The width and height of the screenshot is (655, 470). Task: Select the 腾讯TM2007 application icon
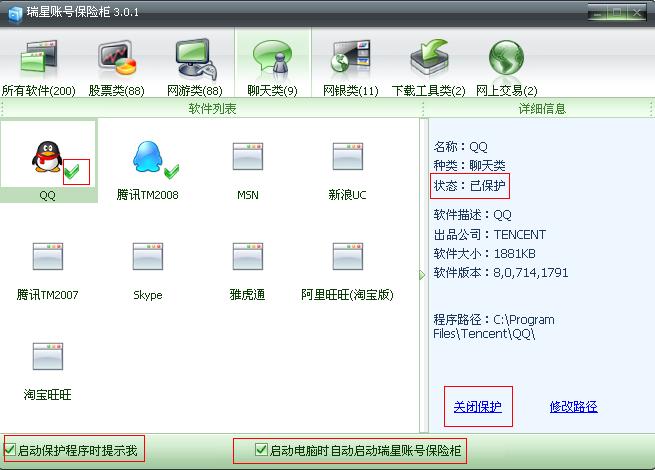[48, 256]
